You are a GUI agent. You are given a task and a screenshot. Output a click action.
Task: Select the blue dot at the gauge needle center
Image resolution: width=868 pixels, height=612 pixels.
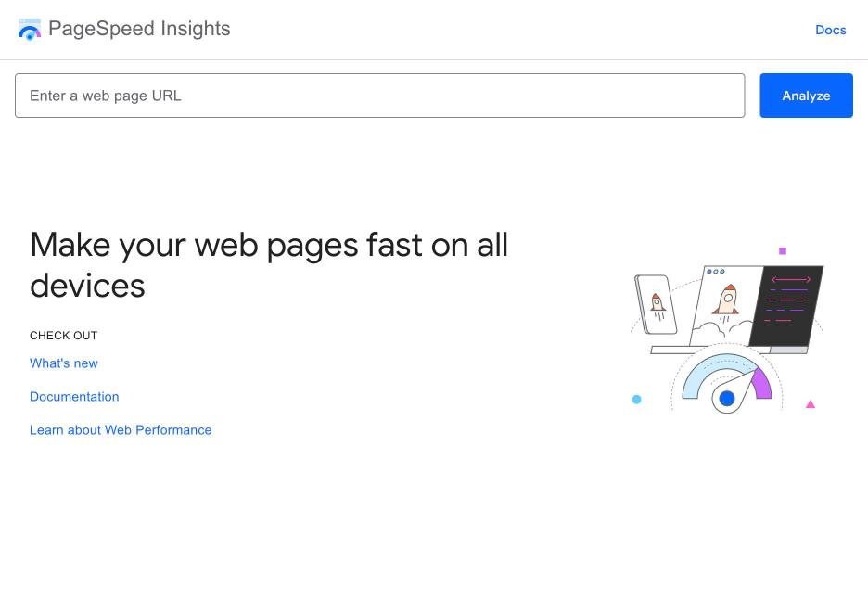click(727, 399)
